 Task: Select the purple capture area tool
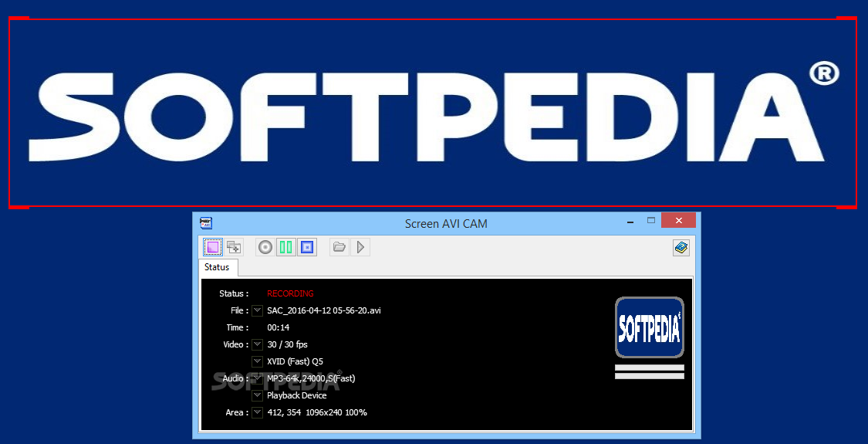[x=213, y=247]
